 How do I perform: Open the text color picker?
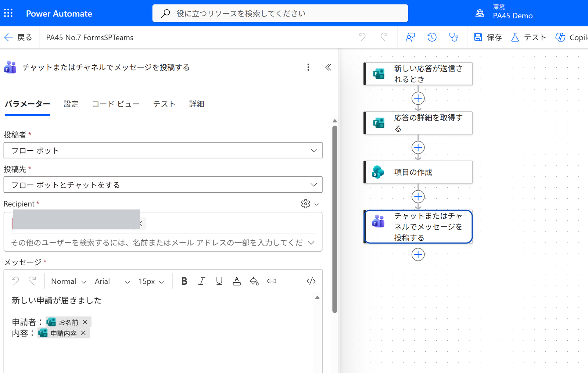pos(237,281)
